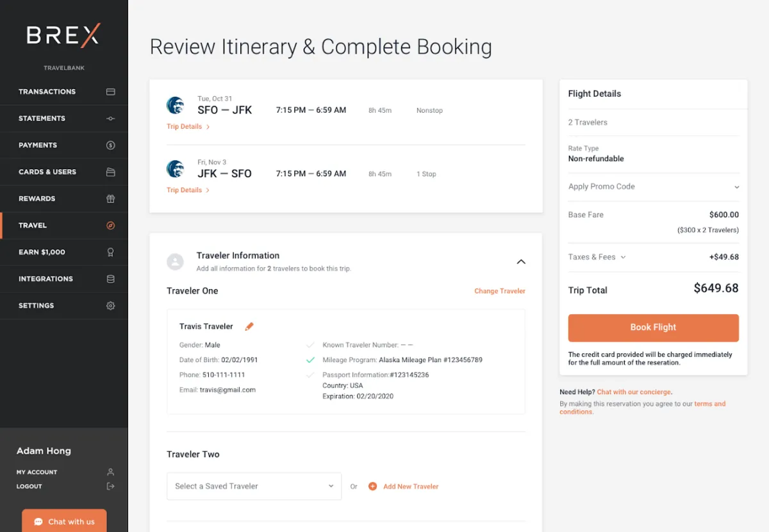
Task: Click the Integrations icon in sidebar
Action: click(x=110, y=279)
